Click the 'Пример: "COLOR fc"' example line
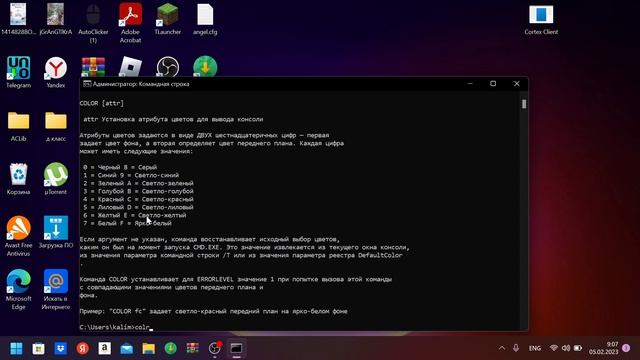The height and width of the screenshot is (360, 640). coord(213,311)
